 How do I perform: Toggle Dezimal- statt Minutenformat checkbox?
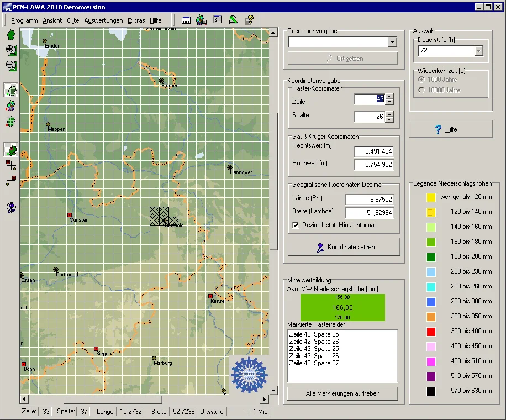pyautogui.click(x=296, y=225)
